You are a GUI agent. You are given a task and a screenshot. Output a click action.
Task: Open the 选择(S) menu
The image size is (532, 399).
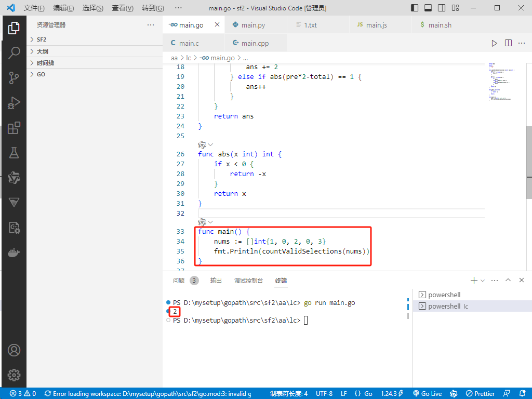(x=93, y=8)
